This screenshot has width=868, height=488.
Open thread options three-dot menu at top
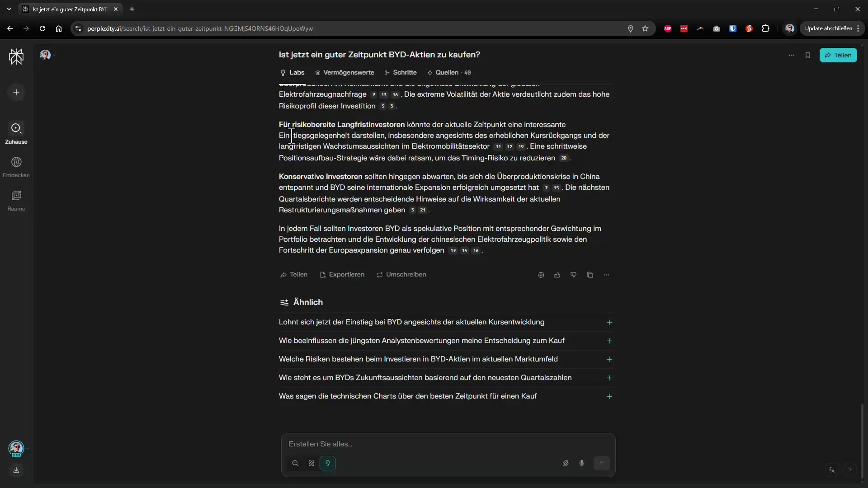792,55
